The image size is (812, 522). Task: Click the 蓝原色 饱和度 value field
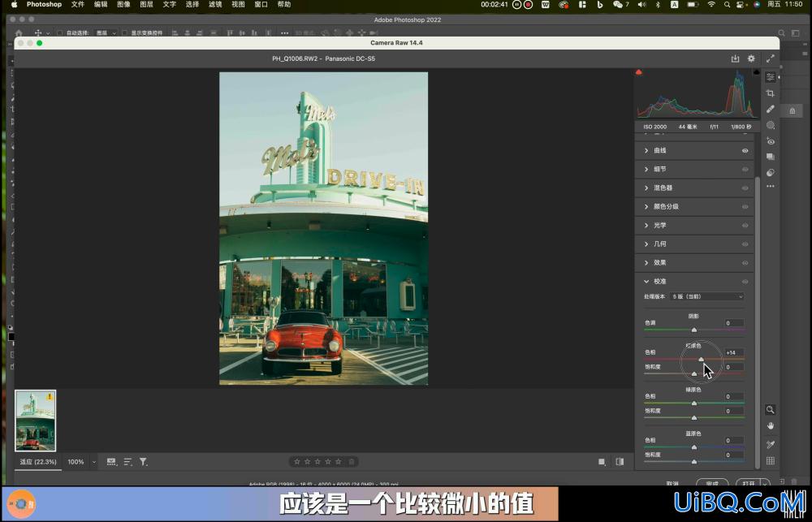(734, 455)
